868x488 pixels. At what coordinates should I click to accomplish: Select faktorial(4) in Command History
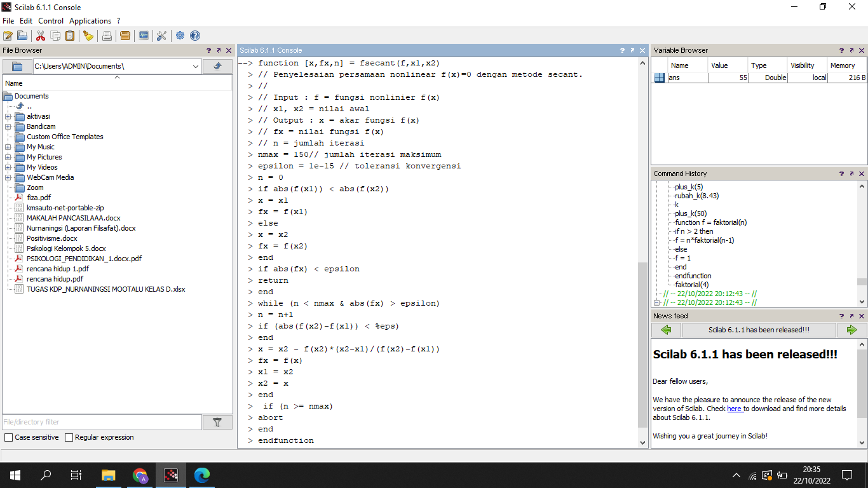[692, 285]
